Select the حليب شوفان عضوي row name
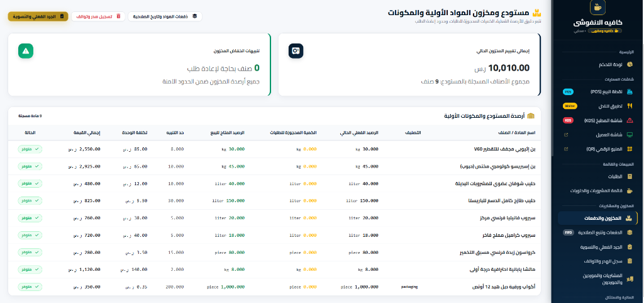 [x=496, y=184]
